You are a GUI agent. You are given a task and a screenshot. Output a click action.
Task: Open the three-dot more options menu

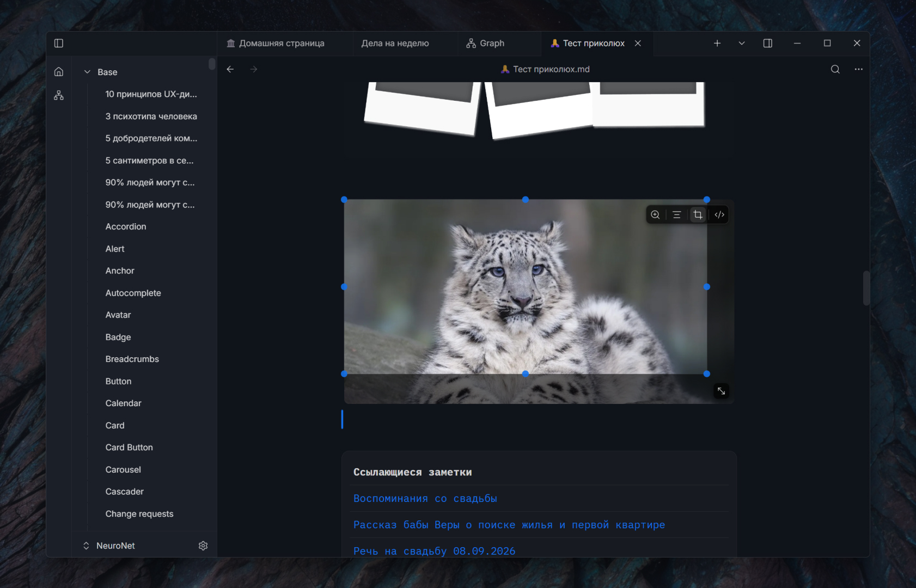[x=859, y=69]
